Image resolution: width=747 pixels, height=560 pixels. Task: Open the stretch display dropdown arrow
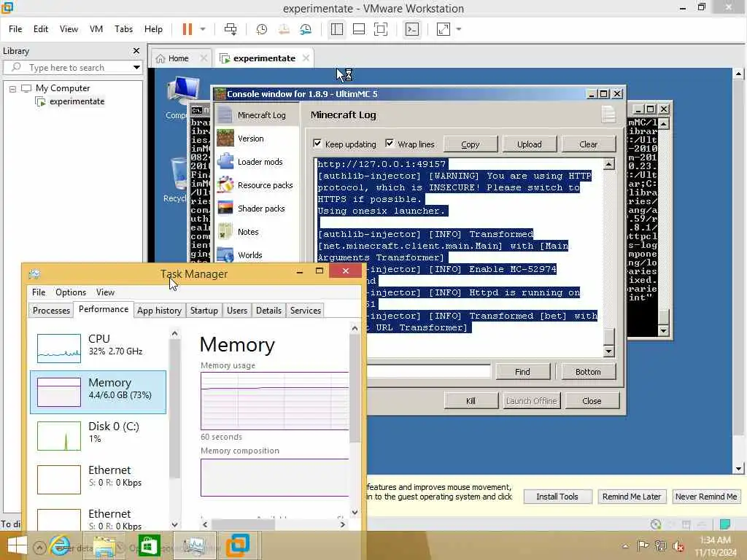[x=459, y=29]
